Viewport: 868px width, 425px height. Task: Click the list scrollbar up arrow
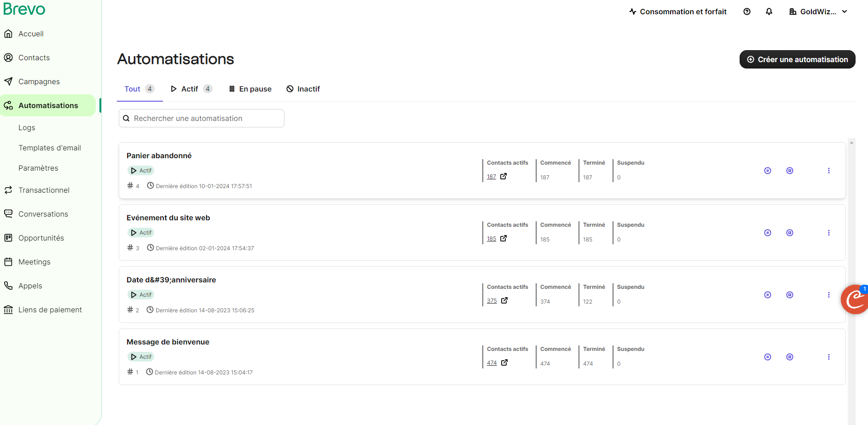[x=851, y=143]
